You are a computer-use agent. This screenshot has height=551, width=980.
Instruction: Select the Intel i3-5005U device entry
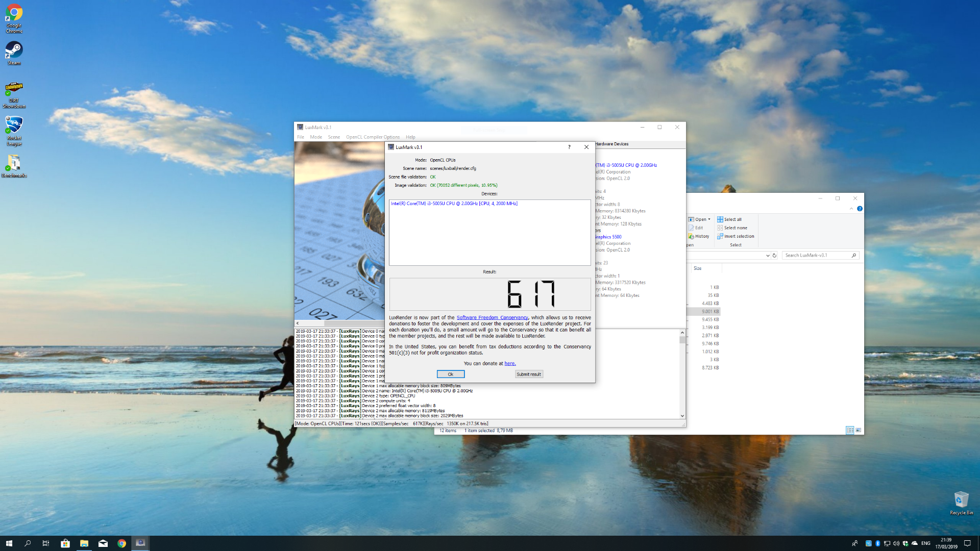[x=454, y=204]
